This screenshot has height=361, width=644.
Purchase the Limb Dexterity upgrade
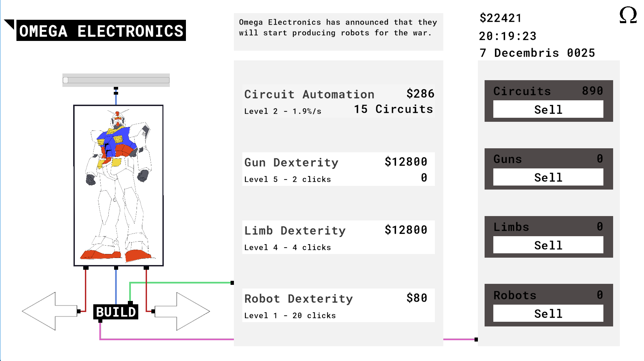[338, 237]
